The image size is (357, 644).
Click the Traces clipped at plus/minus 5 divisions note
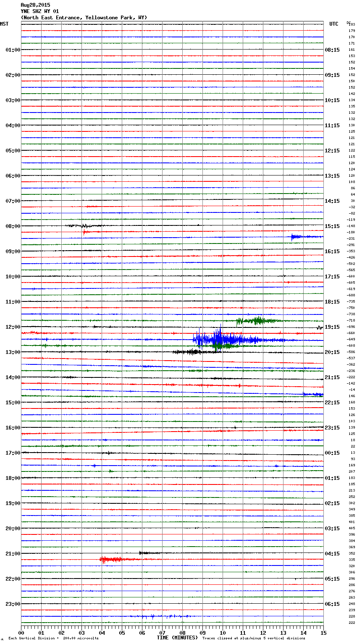254,639
